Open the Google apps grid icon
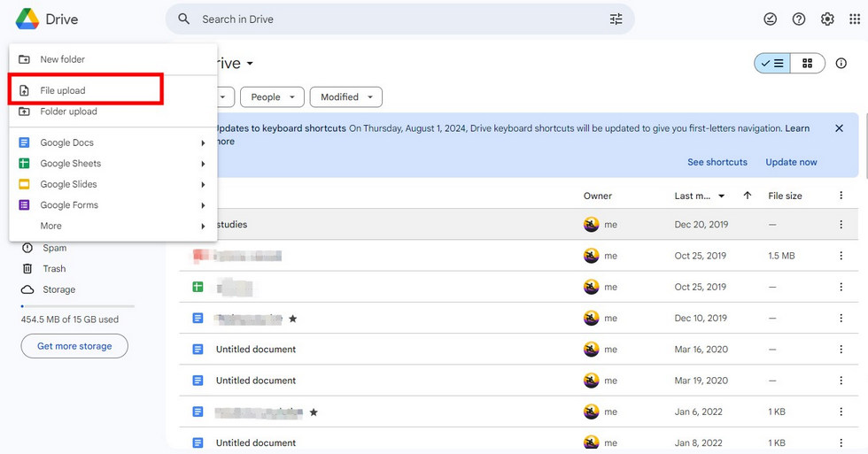The image size is (868, 454). [855, 19]
